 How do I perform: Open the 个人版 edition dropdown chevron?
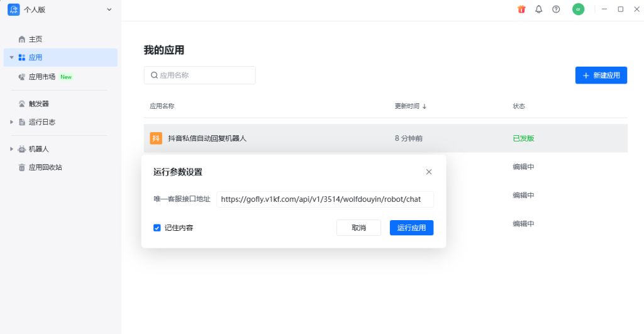coord(109,9)
